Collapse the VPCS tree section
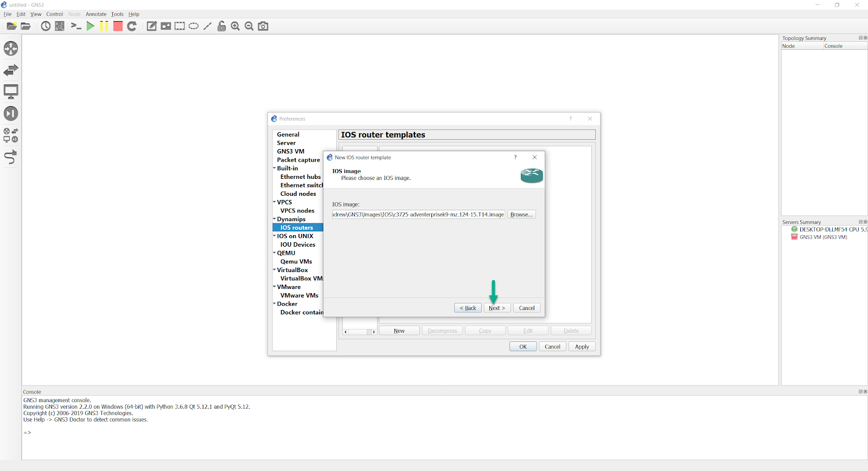Viewport: 868px width, 471px height. [275, 202]
